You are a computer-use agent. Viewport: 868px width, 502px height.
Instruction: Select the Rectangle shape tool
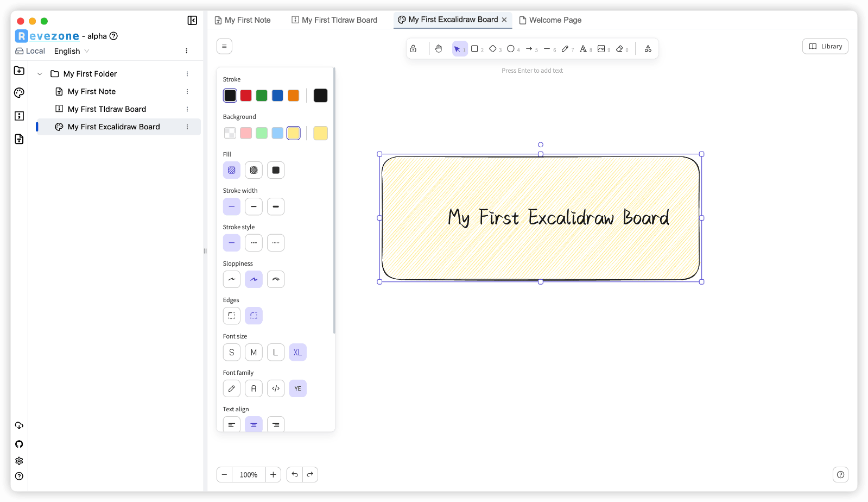[x=474, y=49]
